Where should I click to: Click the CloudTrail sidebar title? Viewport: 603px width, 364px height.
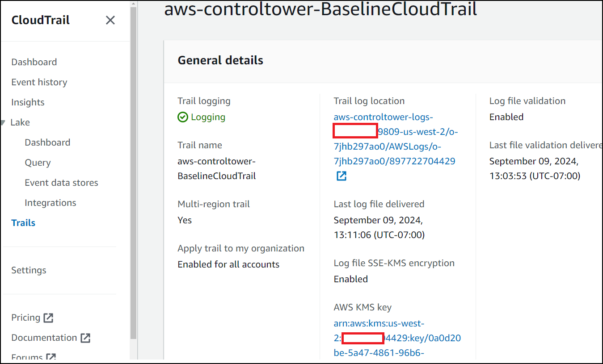coord(41,20)
